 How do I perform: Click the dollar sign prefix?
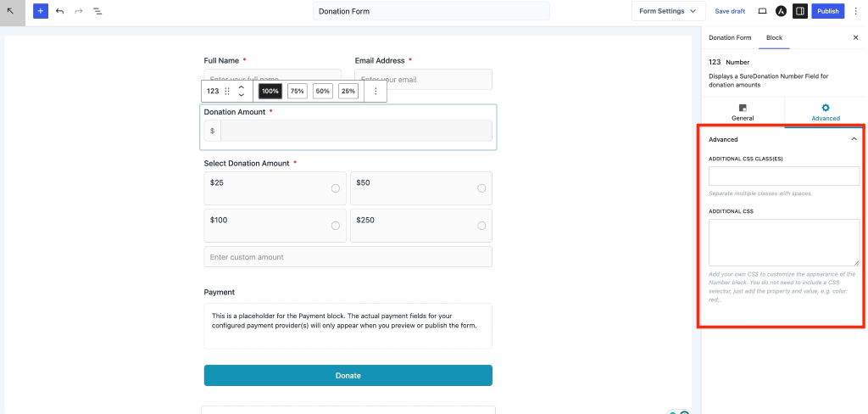[x=213, y=131]
